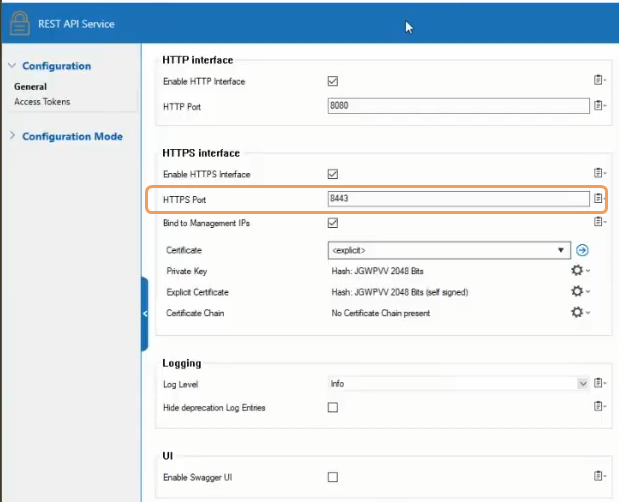Click into the HTTP Port field
619x502 pixels.
point(457,105)
